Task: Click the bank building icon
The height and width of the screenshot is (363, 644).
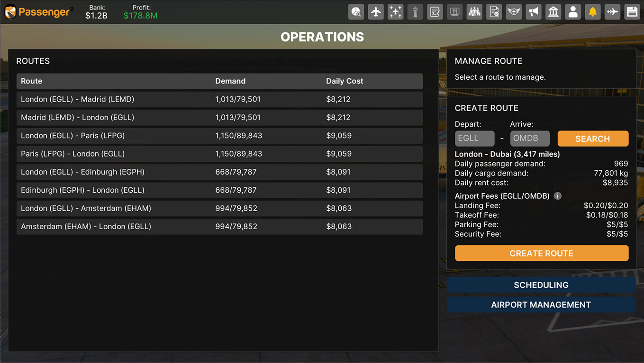Action: pyautogui.click(x=553, y=12)
